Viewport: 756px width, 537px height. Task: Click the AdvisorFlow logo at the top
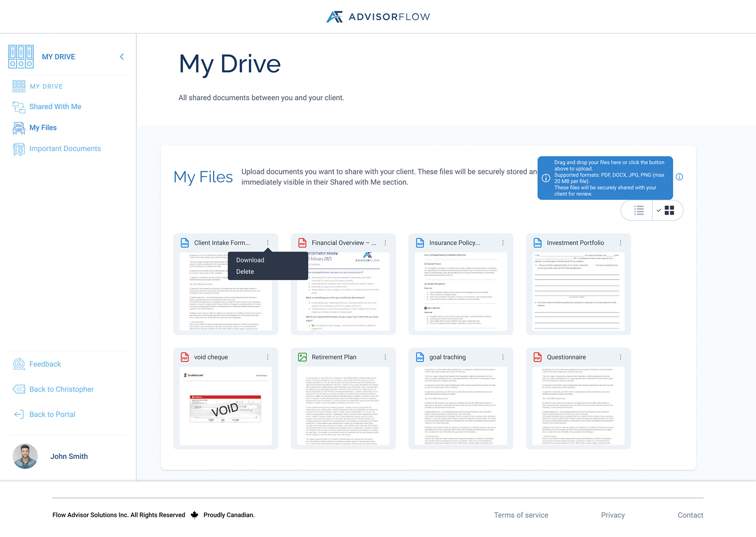(x=378, y=17)
